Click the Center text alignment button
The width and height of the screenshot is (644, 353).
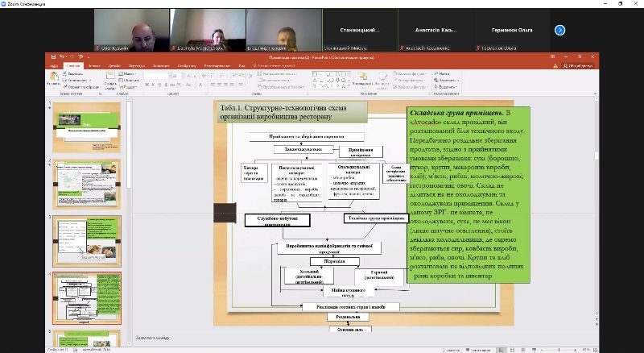220,85
